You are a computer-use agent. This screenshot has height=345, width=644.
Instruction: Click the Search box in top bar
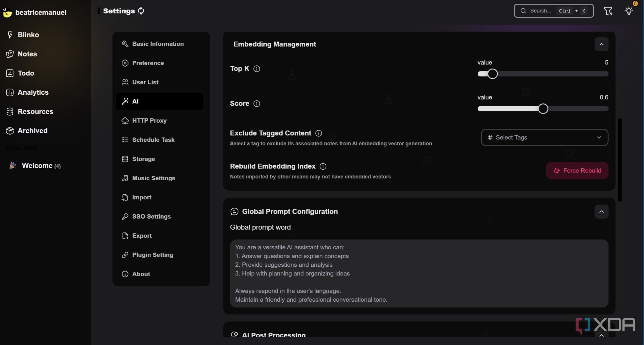[x=554, y=11]
